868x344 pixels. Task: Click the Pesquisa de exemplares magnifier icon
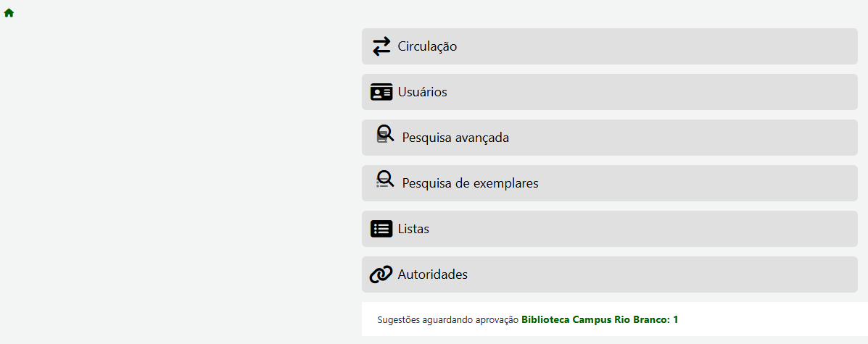pyautogui.click(x=385, y=180)
